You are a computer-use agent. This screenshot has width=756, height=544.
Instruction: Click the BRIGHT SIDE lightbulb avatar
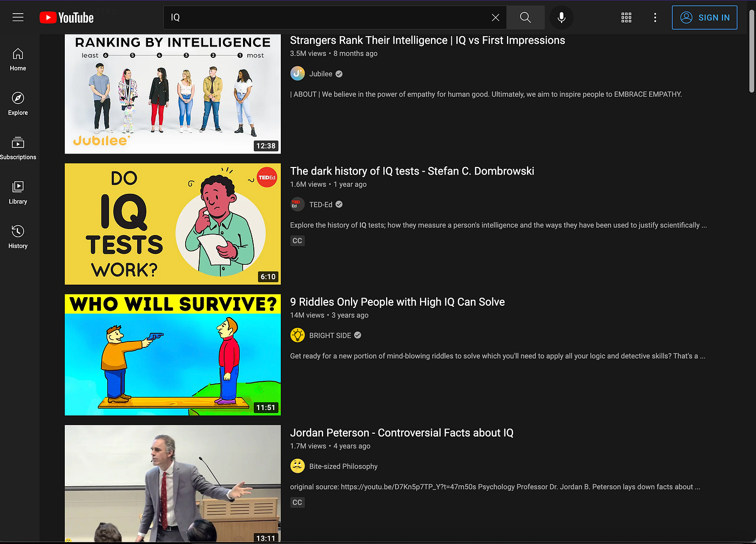(x=298, y=335)
